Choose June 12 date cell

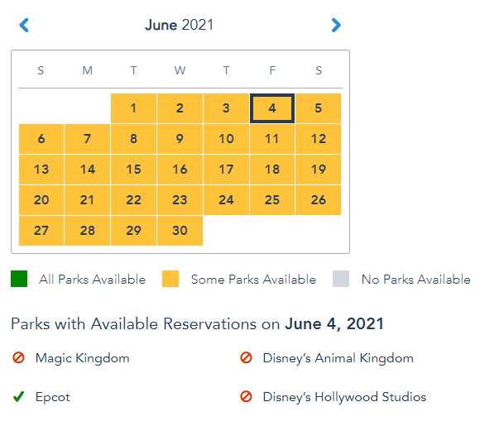(319, 139)
